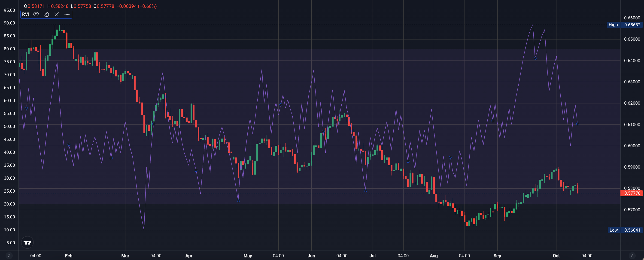This screenshot has height=260, width=644.
Task: Click the Z timezone button
Action: (9, 256)
